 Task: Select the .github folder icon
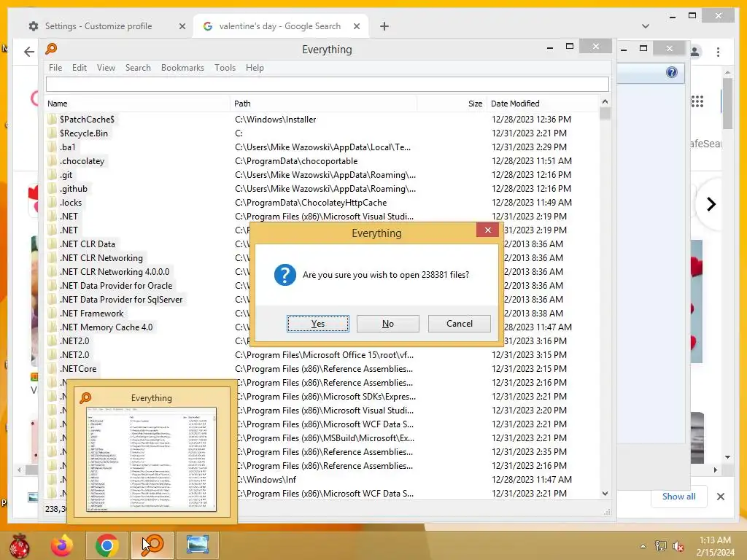[x=52, y=189]
